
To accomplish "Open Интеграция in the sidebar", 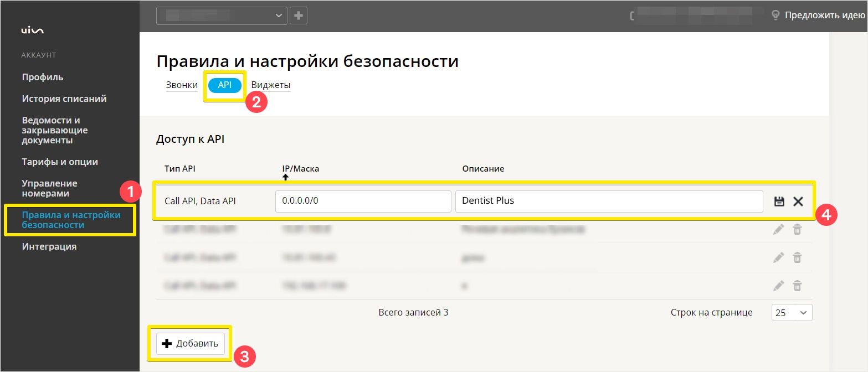I will [x=49, y=246].
